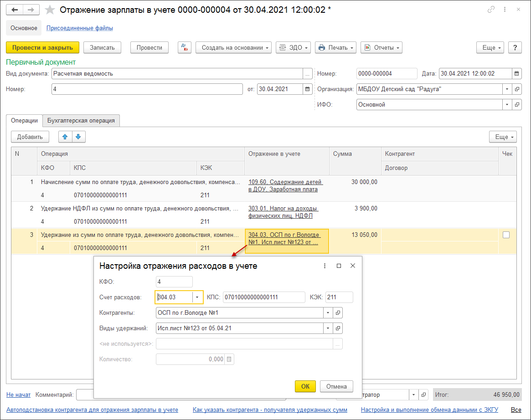Open Присоединенные файлы section
Viewport: 531px width, 420px height.
(x=80, y=28)
